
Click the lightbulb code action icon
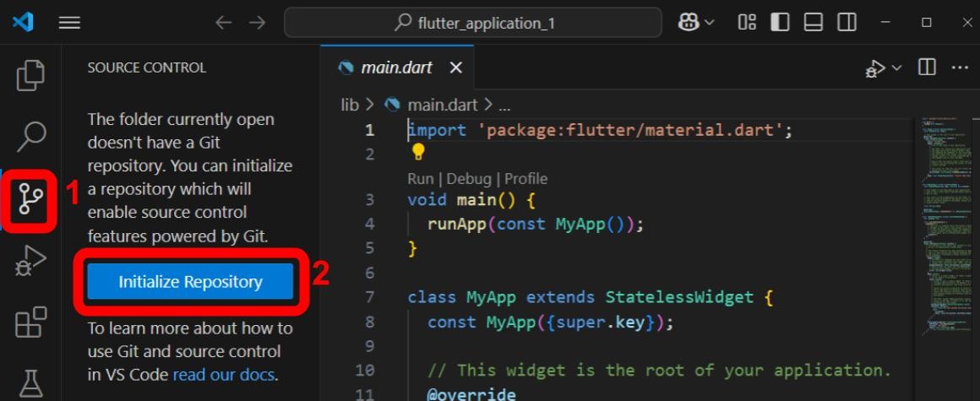coord(417,152)
